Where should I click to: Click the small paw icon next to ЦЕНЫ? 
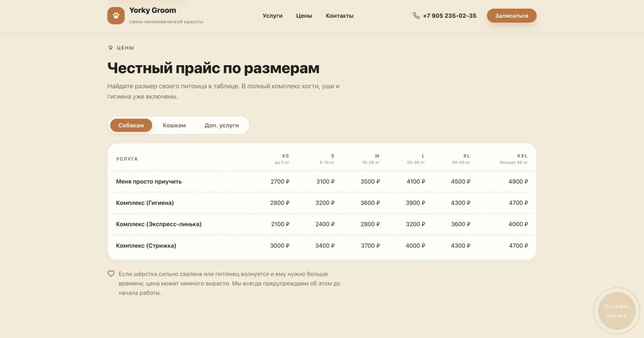point(111,48)
